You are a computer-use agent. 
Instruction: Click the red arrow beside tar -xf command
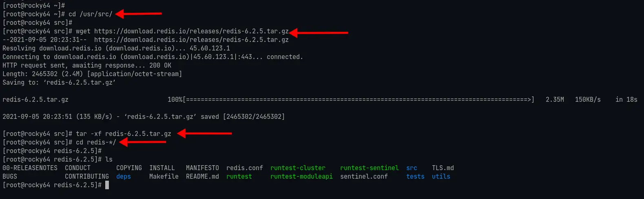point(204,133)
